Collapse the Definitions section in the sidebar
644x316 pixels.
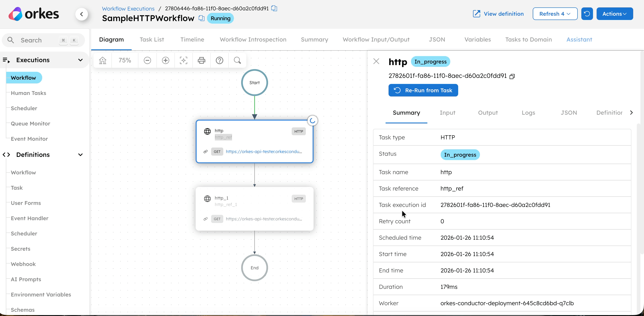(x=80, y=154)
